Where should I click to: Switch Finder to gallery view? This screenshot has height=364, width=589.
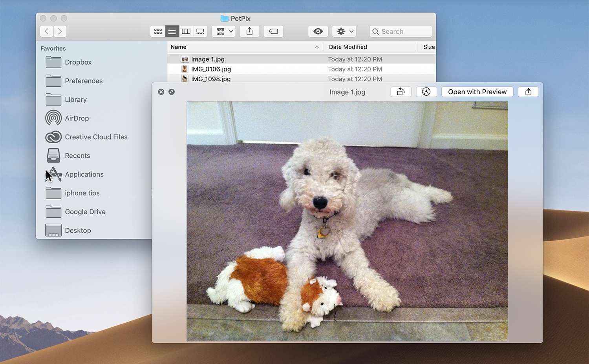click(x=200, y=31)
